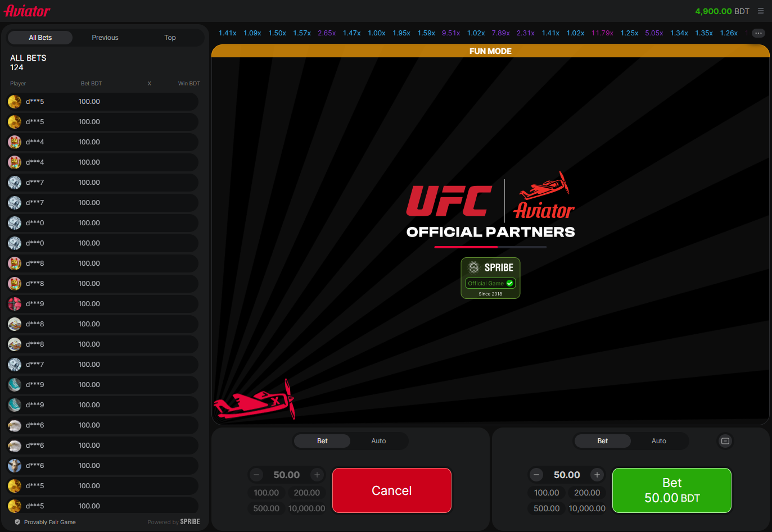The width and height of the screenshot is (772, 532).
Task: Click the FUN MODE banner
Action: 490,51
